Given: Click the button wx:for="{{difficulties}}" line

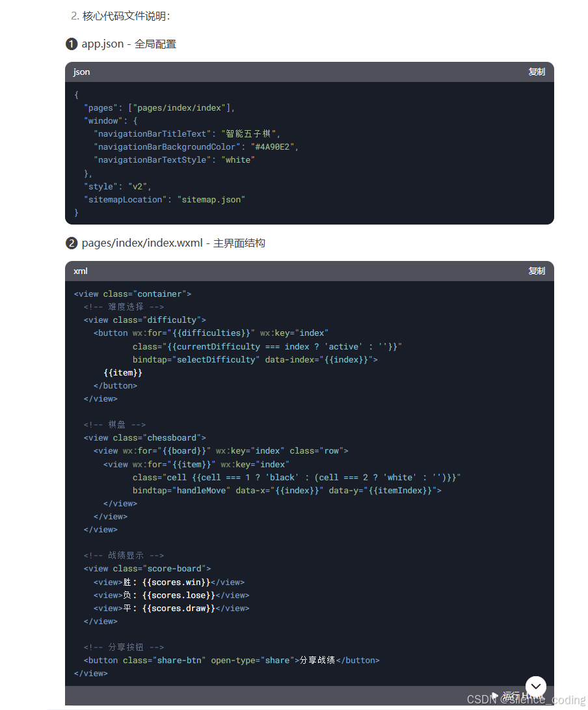Looking at the screenshot, I should 211,333.
